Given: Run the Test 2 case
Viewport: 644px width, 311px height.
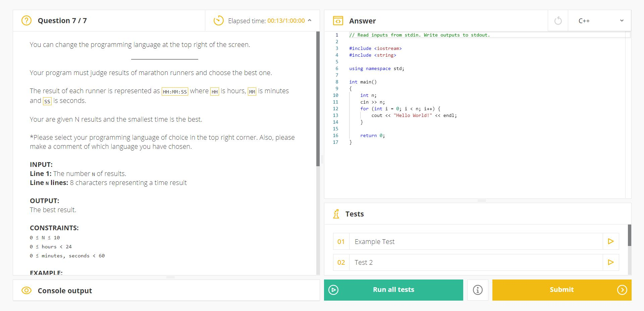Looking at the screenshot, I should [611, 262].
